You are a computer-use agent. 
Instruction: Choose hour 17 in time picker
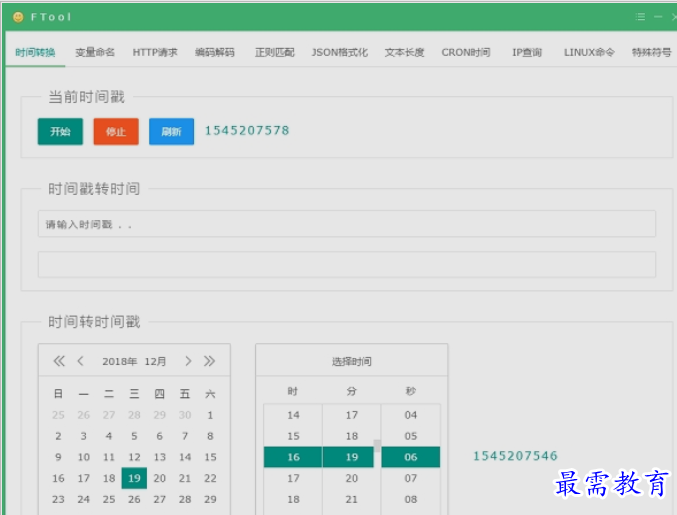click(x=293, y=478)
